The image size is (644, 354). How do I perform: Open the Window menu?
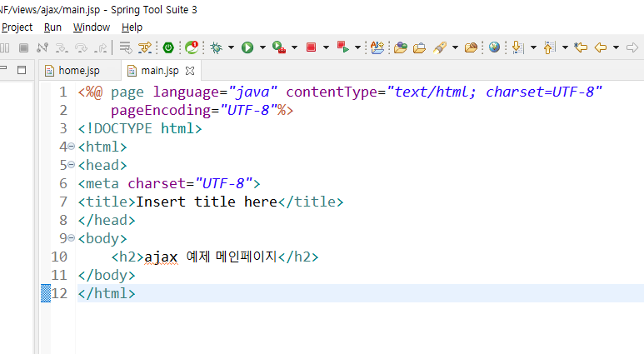coord(92,27)
